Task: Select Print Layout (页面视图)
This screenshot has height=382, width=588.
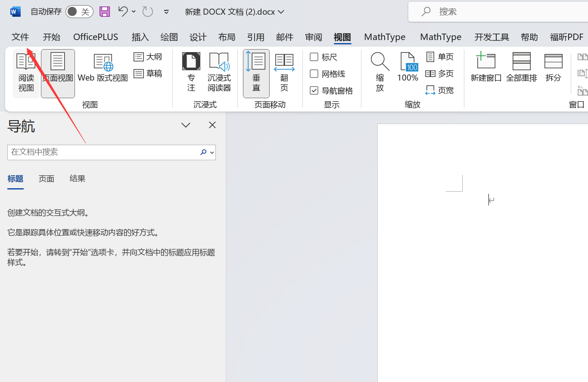Action: coord(58,73)
